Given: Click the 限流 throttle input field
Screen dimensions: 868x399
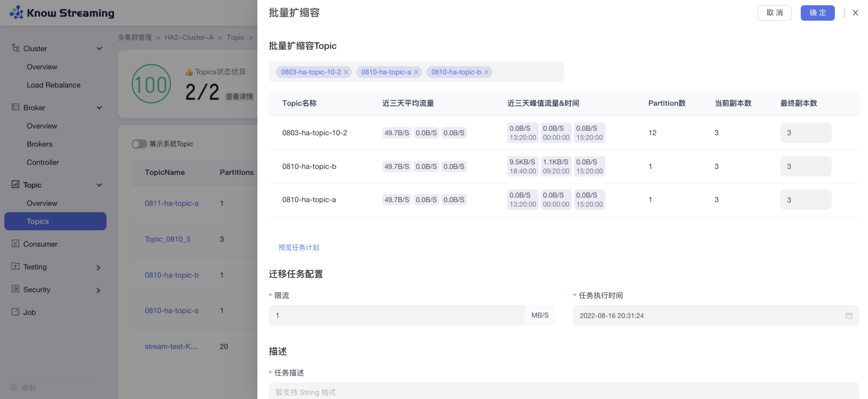Looking at the screenshot, I should pos(396,315).
